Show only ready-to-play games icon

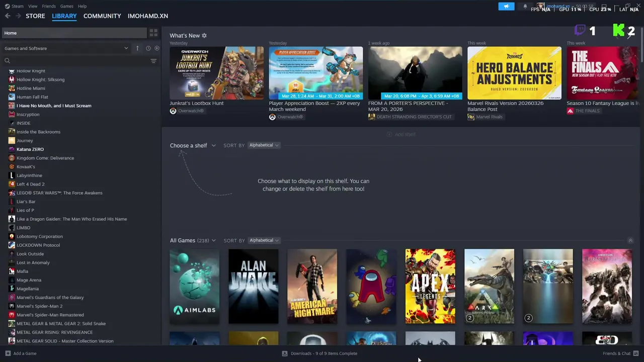(x=157, y=48)
